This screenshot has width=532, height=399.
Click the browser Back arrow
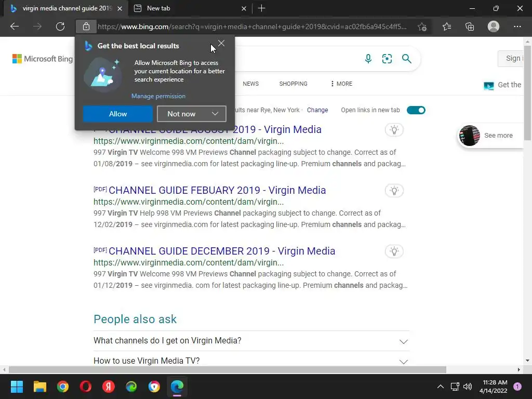point(14,26)
